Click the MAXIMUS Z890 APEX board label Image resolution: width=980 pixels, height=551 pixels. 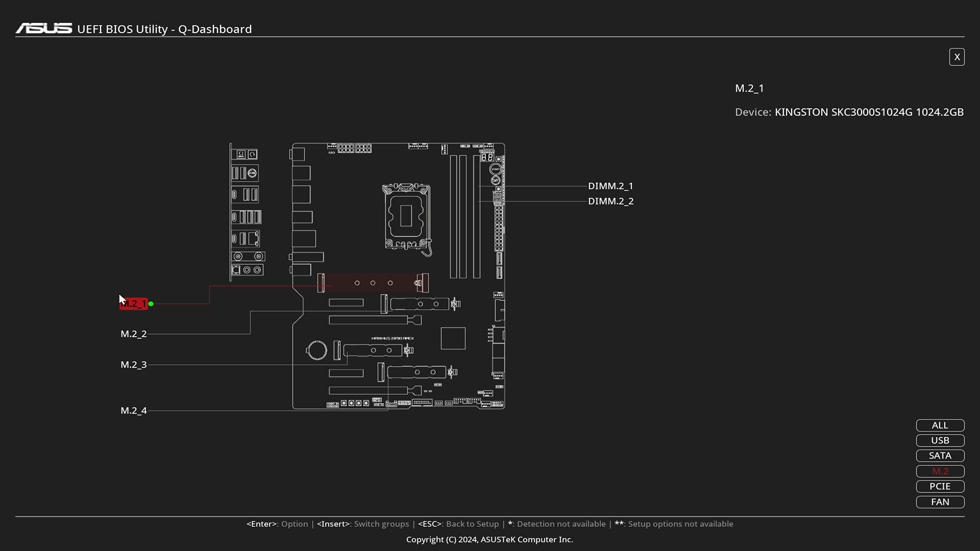(x=393, y=338)
